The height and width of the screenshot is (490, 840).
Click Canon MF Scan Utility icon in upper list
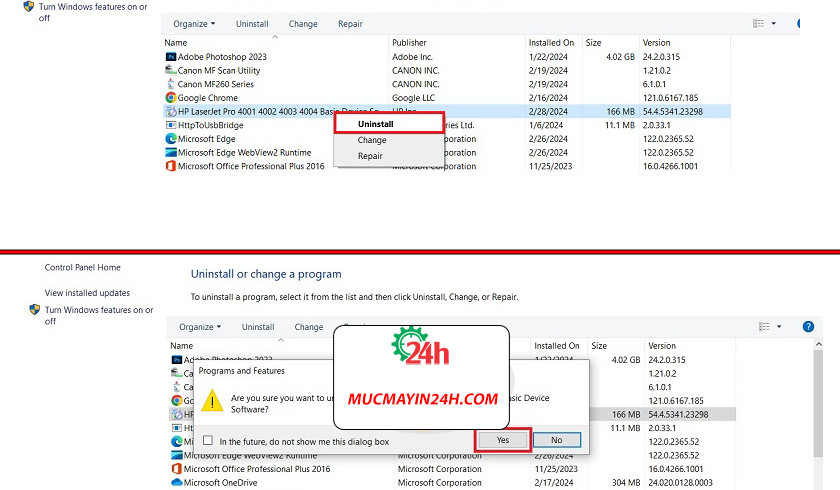(x=170, y=70)
